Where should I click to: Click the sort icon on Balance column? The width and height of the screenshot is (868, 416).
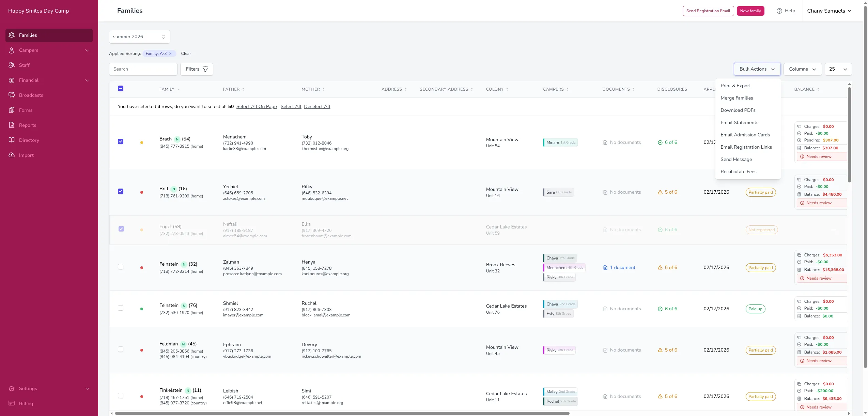point(818,89)
